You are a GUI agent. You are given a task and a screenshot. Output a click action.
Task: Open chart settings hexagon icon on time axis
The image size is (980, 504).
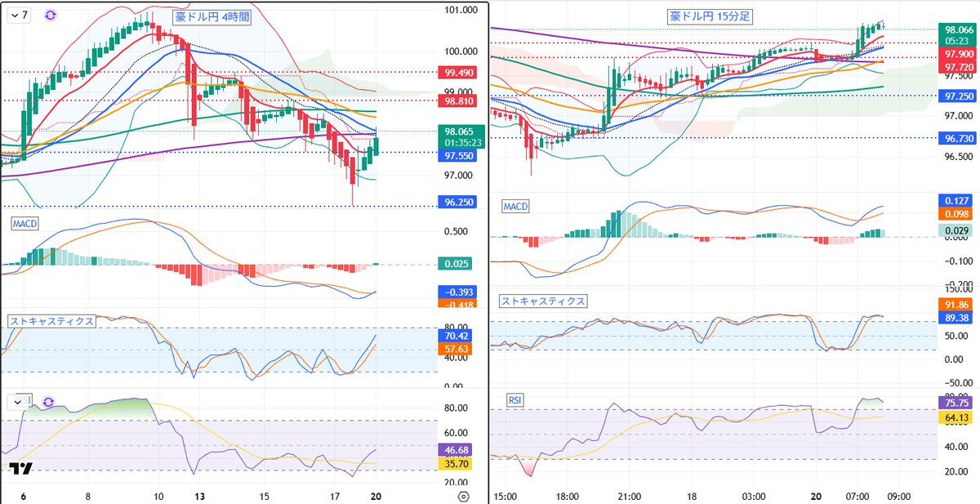pos(464,496)
